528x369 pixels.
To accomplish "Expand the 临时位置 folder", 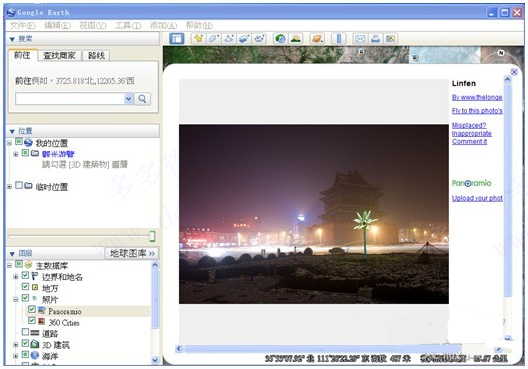I will [9, 186].
